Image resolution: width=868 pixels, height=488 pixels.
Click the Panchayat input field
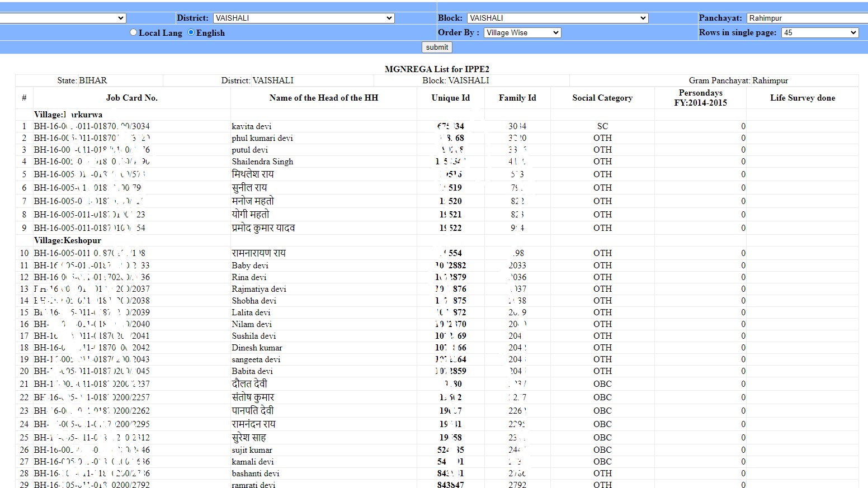(805, 17)
